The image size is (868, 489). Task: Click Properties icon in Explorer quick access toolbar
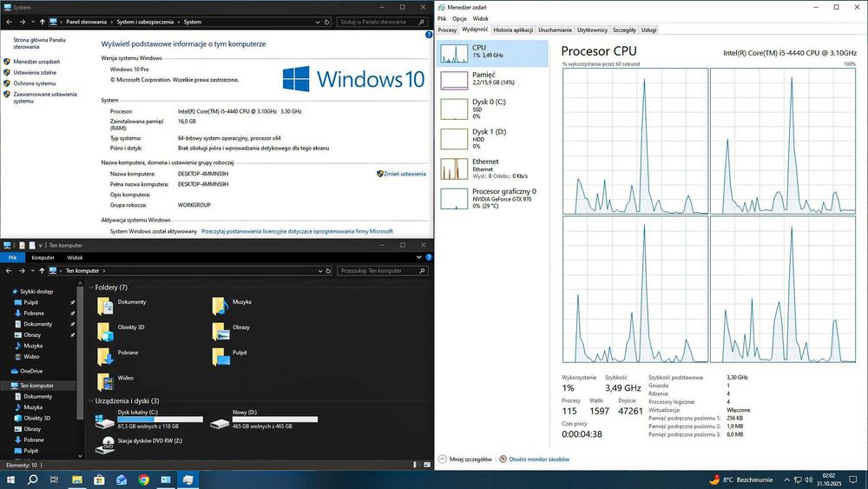23,245
